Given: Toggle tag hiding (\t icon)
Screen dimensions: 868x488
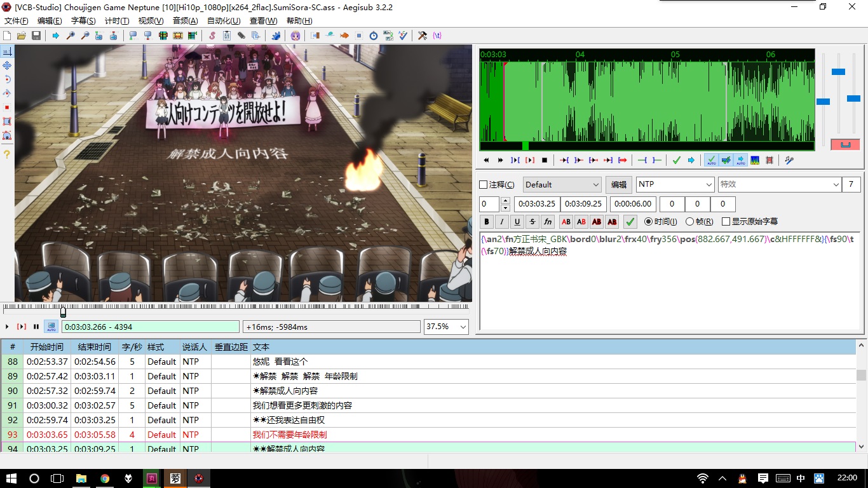Looking at the screenshot, I should point(437,36).
